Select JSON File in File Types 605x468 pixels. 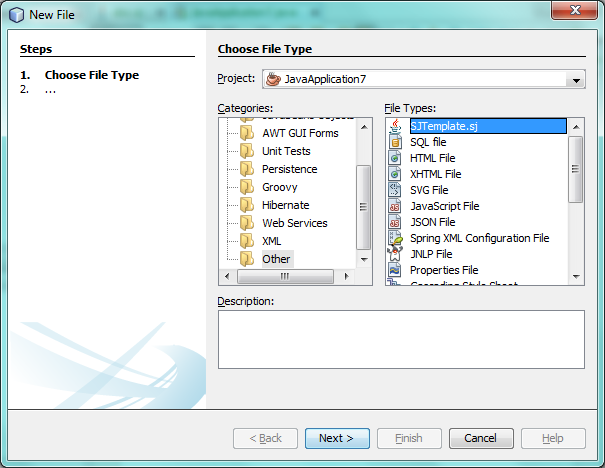(432, 222)
